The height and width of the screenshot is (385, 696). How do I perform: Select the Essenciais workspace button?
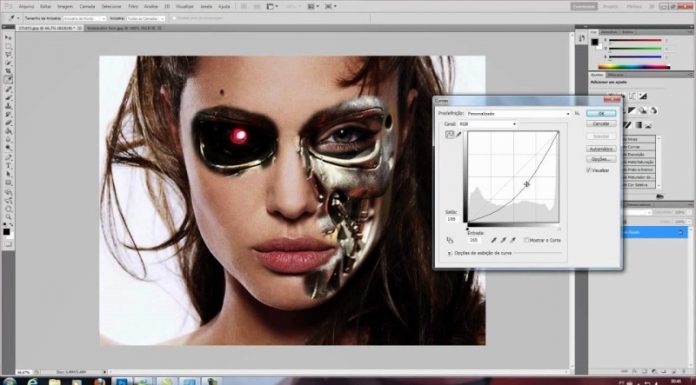click(x=584, y=6)
